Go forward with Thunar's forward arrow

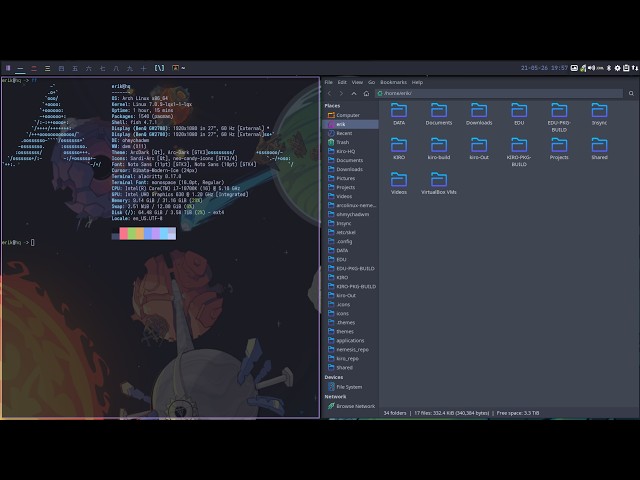pos(341,93)
